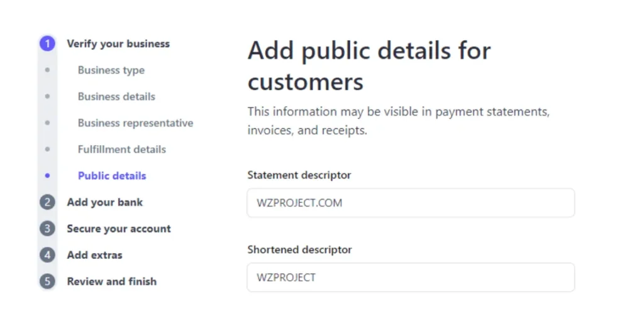Click the step 1 circle icon

click(47, 43)
